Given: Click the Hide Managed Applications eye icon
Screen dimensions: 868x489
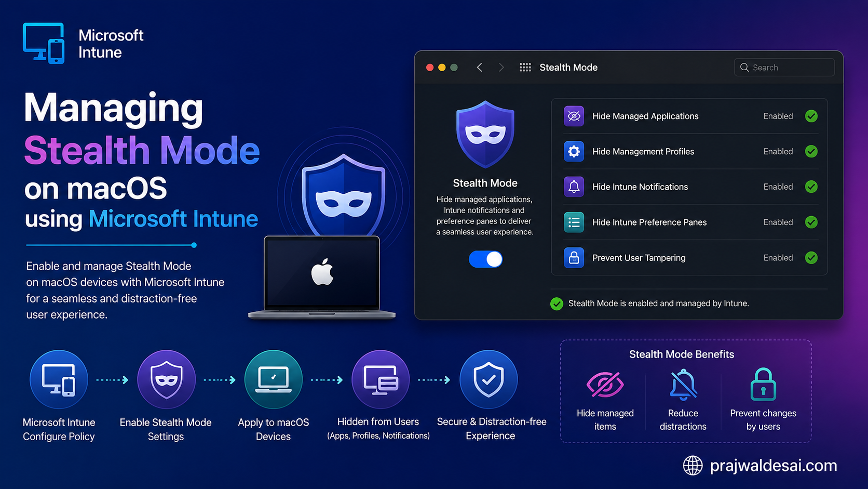Looking at the screenshot, I should [x=574, y=116].
